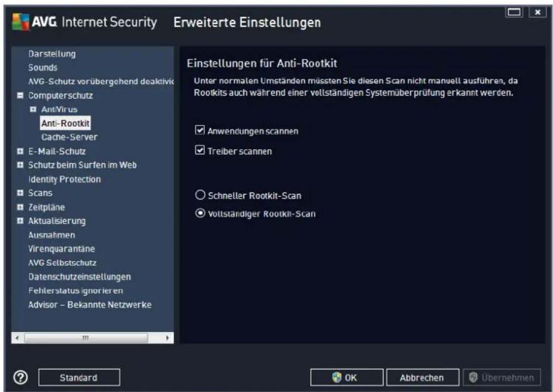This screenshot has height=392, width=553.
Task: Click the Übernehmen button
Action: click(x=501, y=378)
